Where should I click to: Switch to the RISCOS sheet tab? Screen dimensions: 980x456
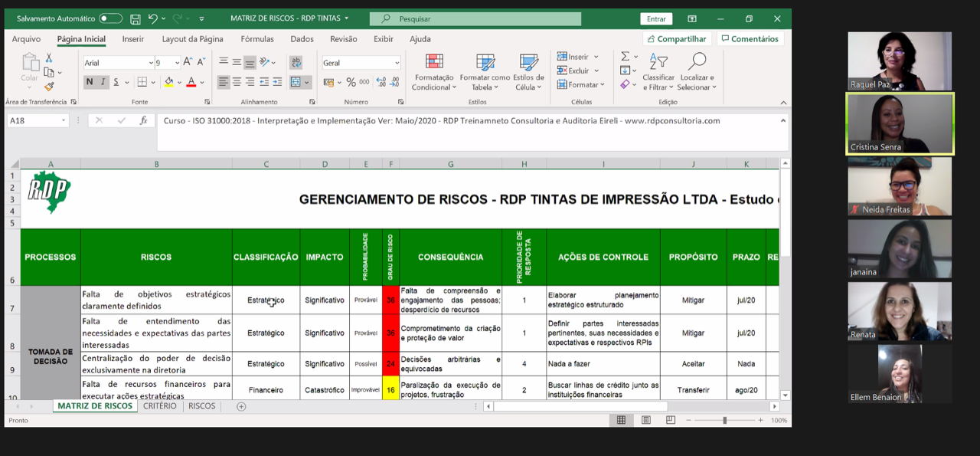[202, 406]
